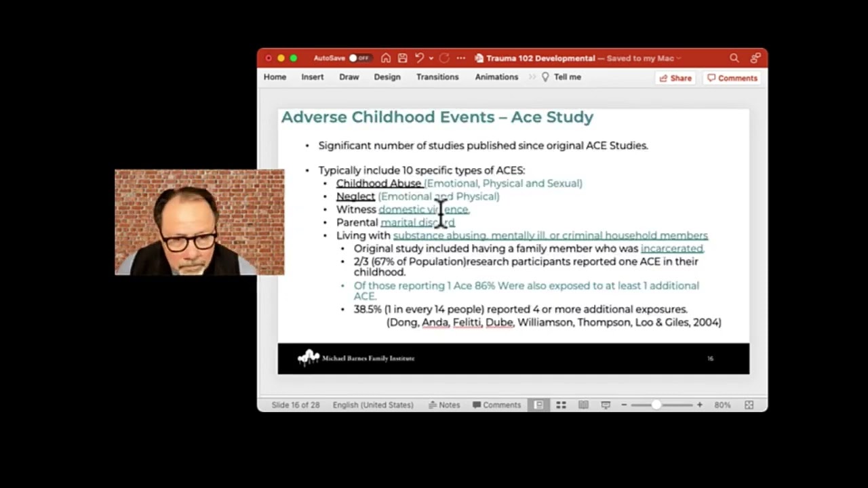This screenshot has width=868, height=488.
Task: Fit slide to the current window
Action: click(x=749, y=405)
